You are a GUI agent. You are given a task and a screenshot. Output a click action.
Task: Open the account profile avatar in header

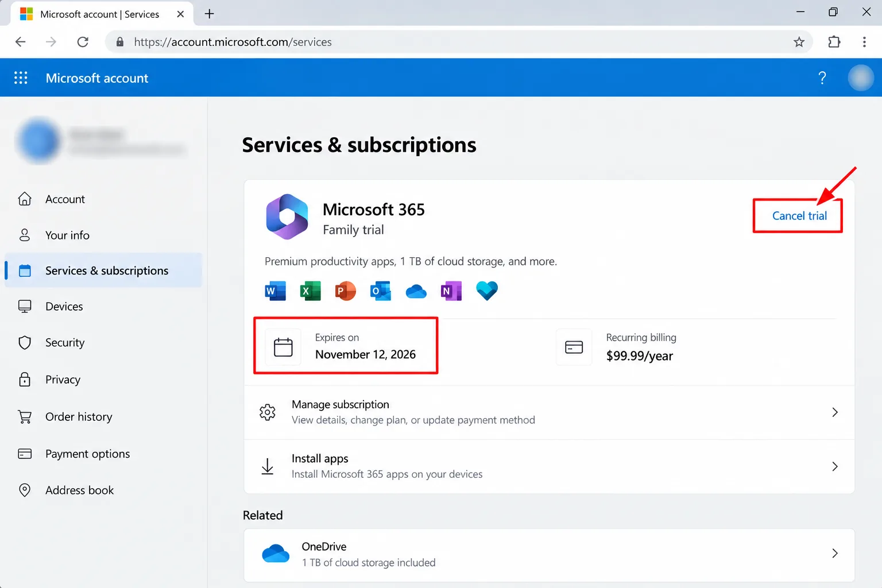pos(861,78)
